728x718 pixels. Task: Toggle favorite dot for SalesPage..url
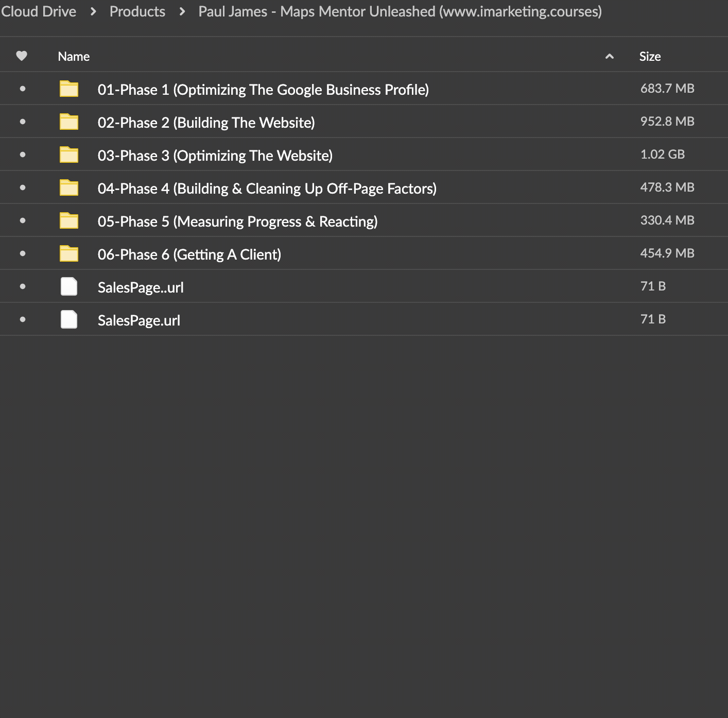click(x=22, y=286)
